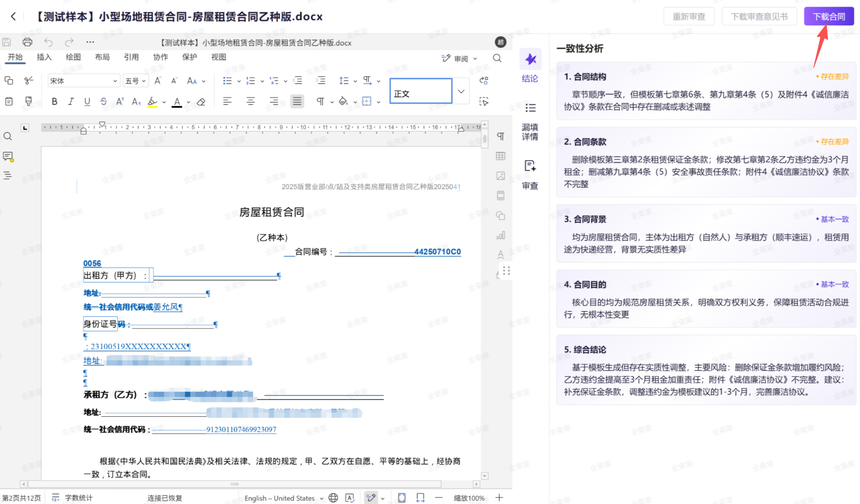860x504 pixels.
Task: Expand the 正文 styles gallery
Action: click(x=461, y=91)
